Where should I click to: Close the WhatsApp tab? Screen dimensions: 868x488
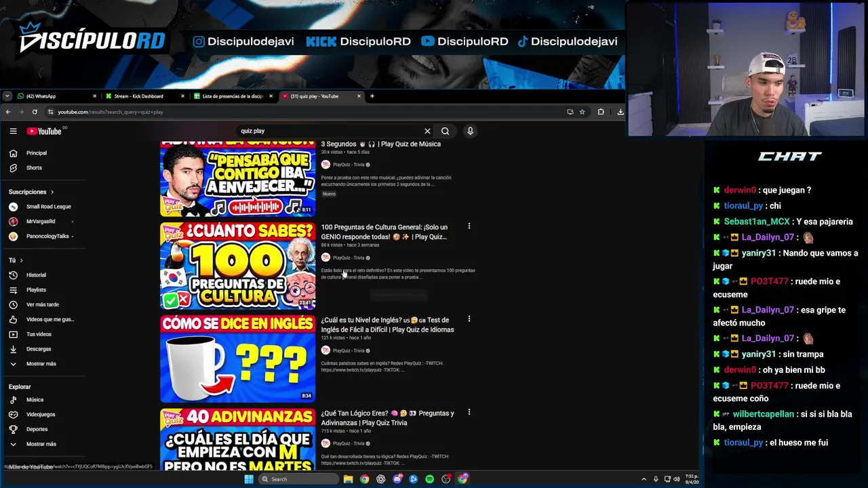coord(94,96)
